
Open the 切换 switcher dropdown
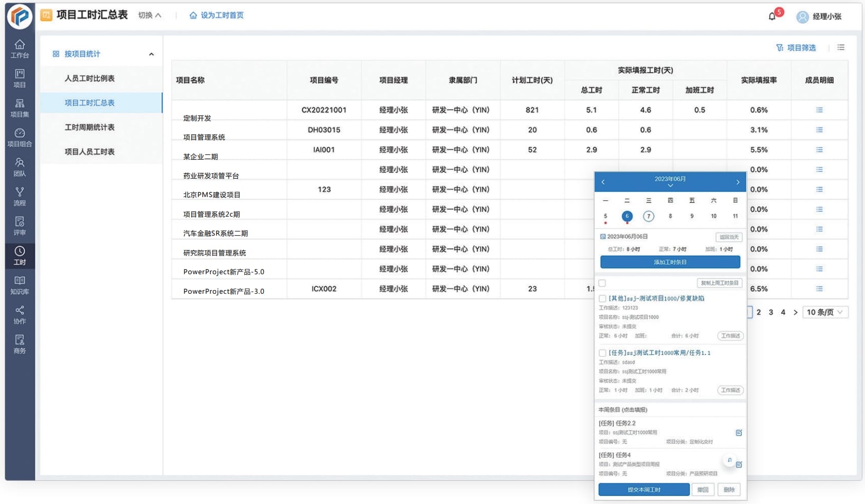click(150, 15)
